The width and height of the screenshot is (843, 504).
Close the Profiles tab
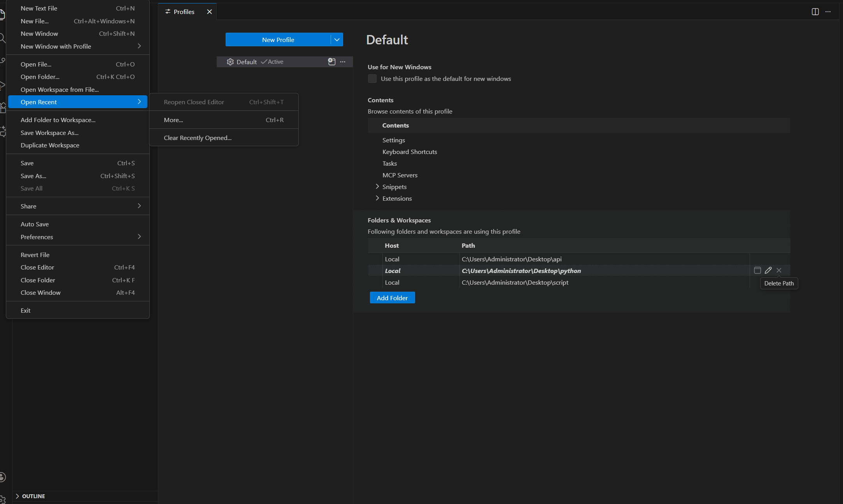[209, 12]
